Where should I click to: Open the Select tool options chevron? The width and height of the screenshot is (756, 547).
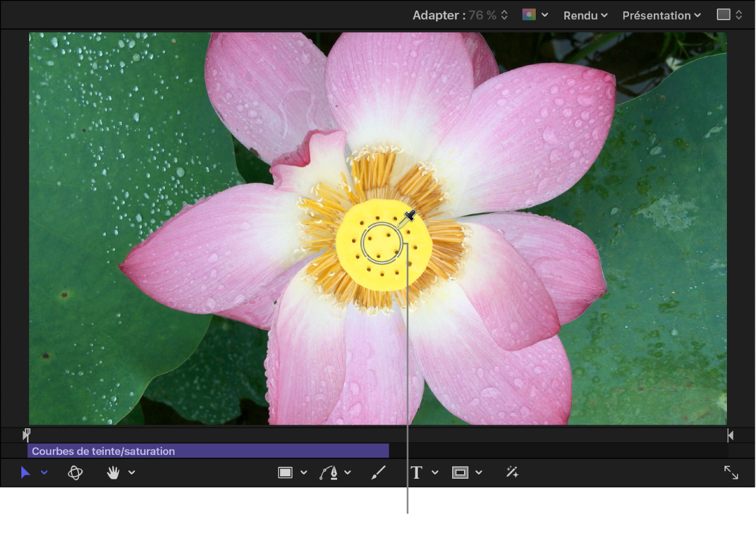pos(44,473)
